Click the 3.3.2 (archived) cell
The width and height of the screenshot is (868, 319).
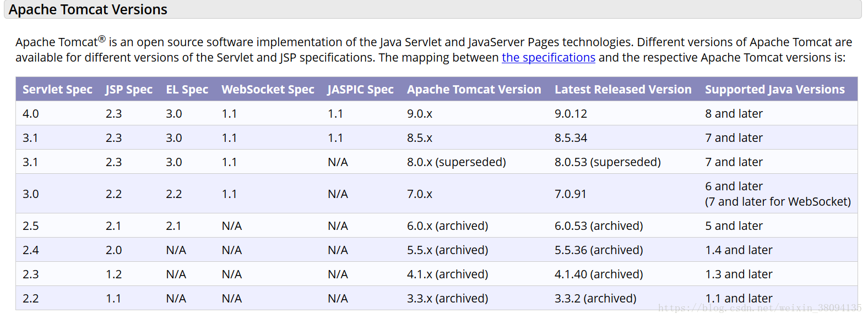click(x=595, y=299)
